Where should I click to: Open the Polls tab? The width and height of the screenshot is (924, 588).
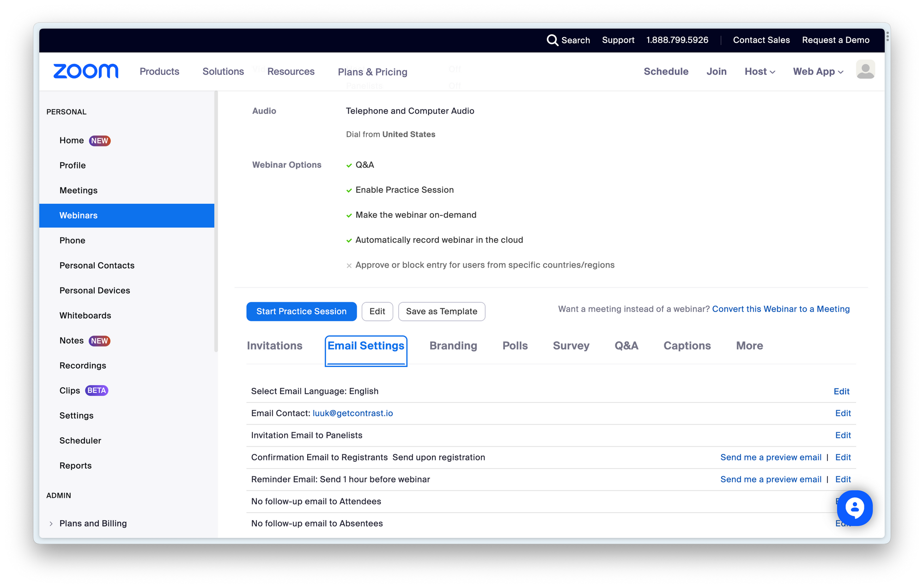click(x=515, y=346)
